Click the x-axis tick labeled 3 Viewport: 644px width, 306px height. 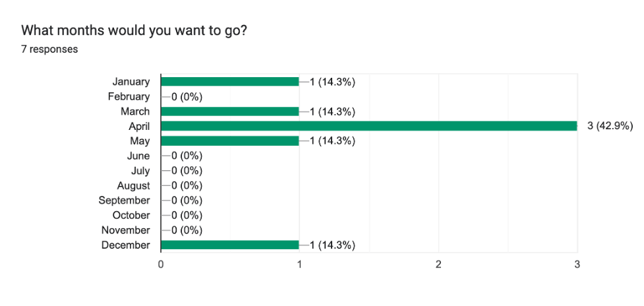(x=577, y=265)
